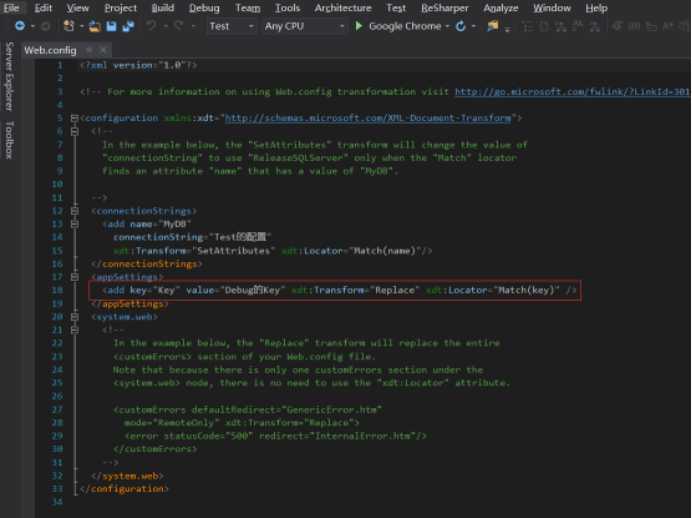This screenshot has width=692, height=518.
Task: Open the View menu
Action: (x=78, y=8)
